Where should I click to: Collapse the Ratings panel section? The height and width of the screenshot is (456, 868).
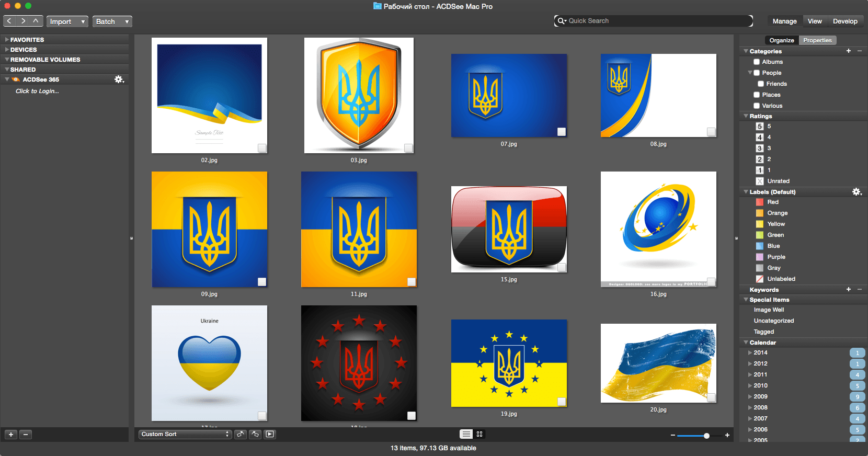746,116
